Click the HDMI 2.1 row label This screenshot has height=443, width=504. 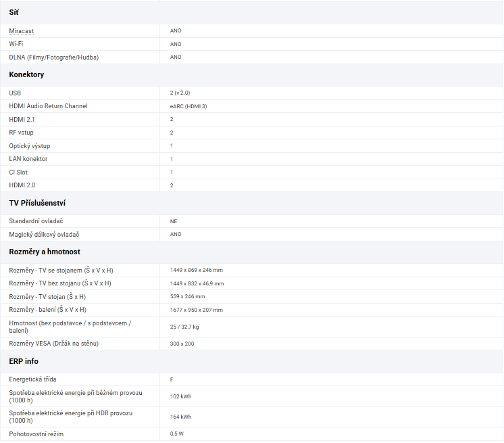[x=22, y=119]
